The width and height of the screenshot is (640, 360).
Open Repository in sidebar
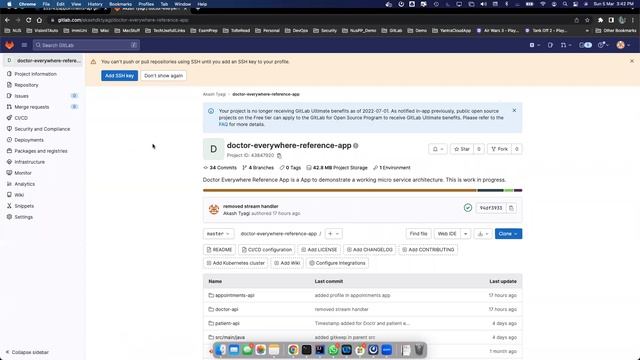click(x=27, y=85)
